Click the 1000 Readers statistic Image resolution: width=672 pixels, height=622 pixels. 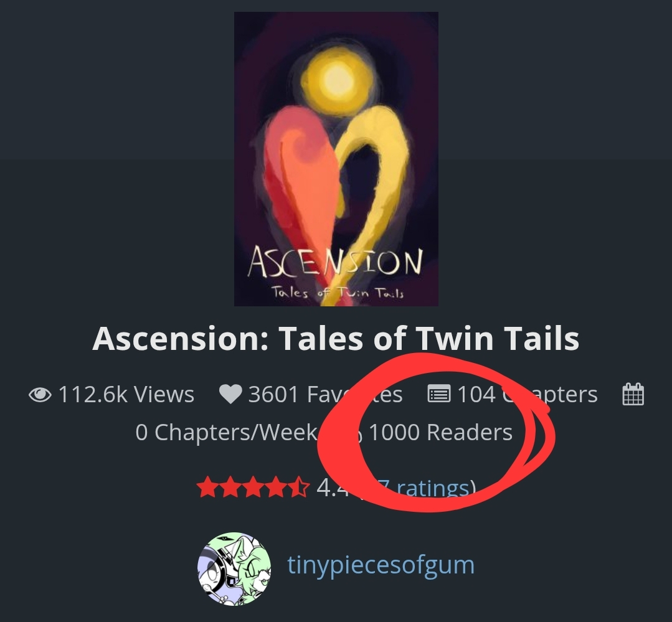coord(440,432)
